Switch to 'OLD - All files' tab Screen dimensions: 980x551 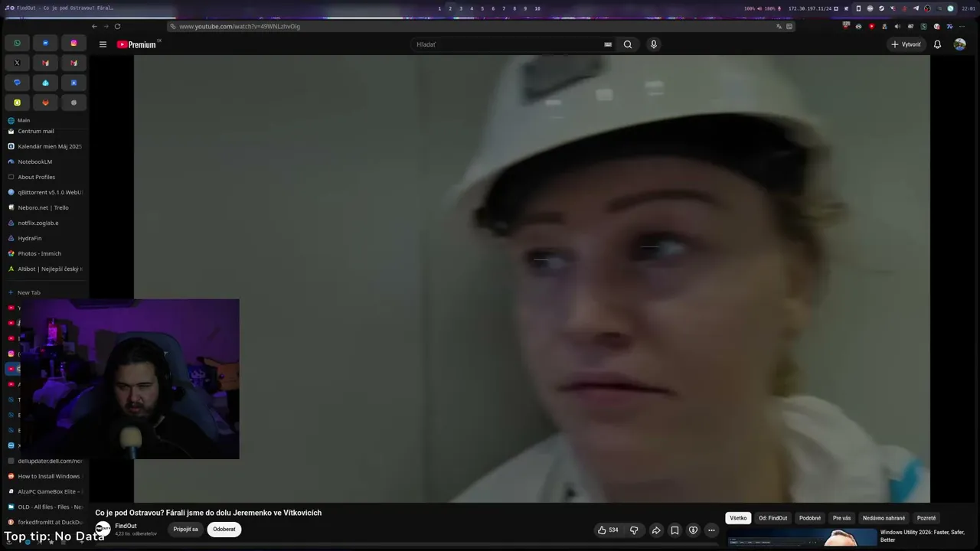coord(44,507)
